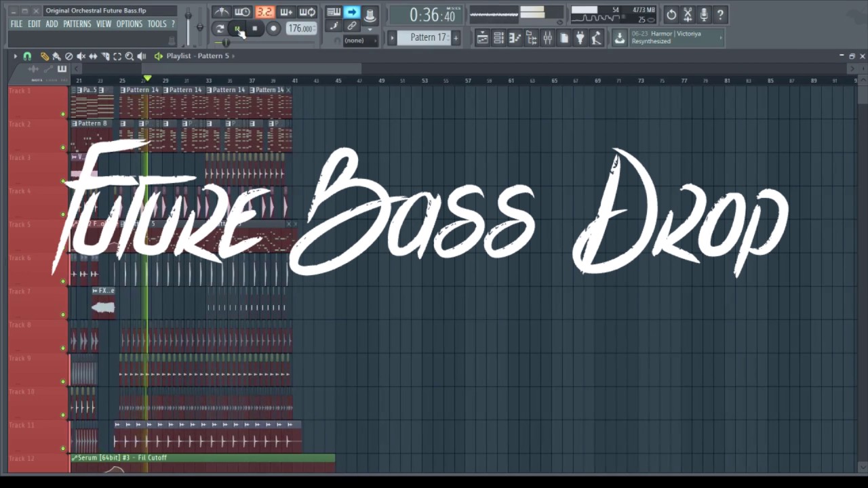
Task: Click one-click audio recording microphone icon
Action: coord(704,14)
